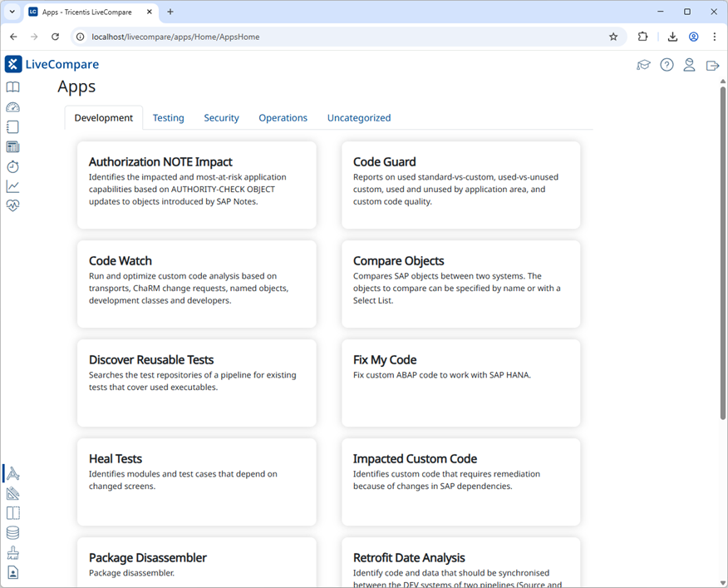Open help via question mark icon
This screenshot has height=588, width=728.
(x=667, y=65)
